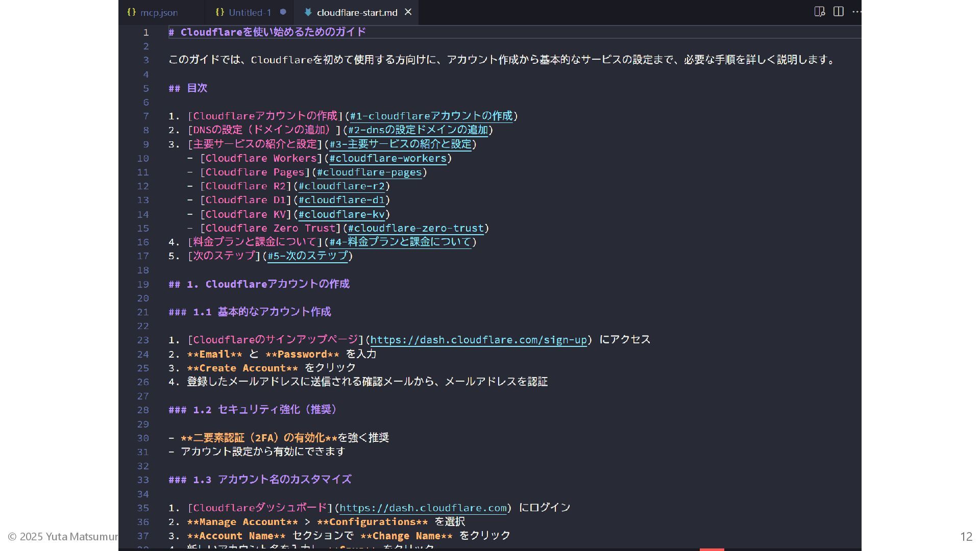980x551 pixels.
Task: Switch to the Untitled-1 tab
Action: pos(250,12)
